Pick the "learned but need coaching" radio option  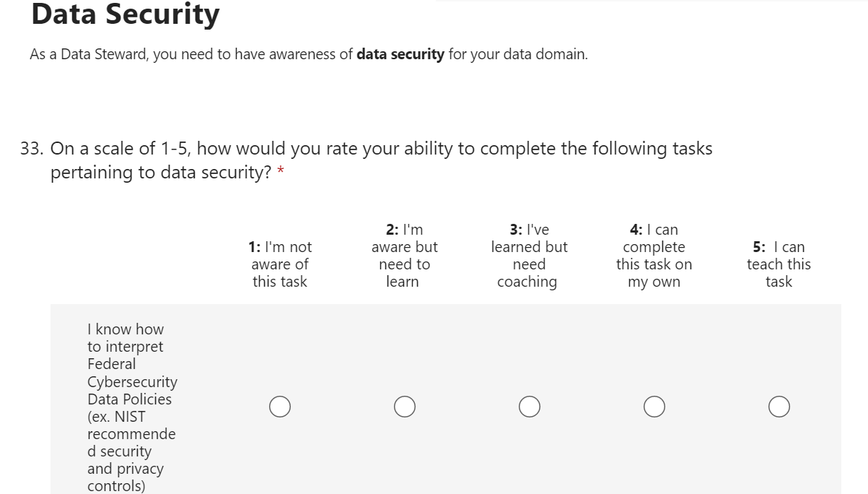point(530,407)
